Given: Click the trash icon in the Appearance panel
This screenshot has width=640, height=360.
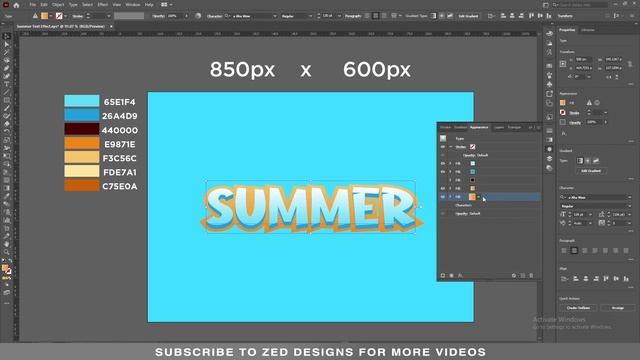Looking at the screenshot, I should coord(531,276).
